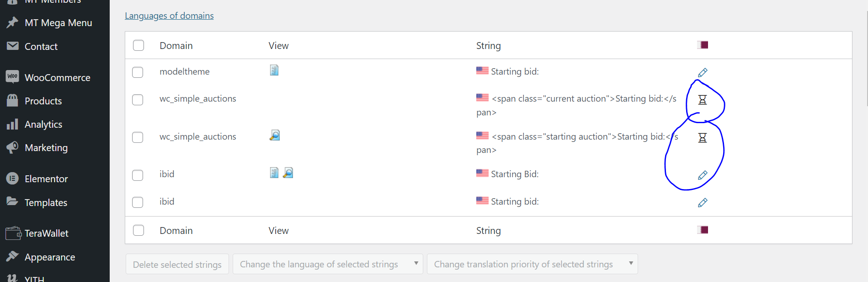The image size is (868, 282).
Task: Click US flag beside modeltheme 'Starting bid:'
Action: pyautogui.click(x=482, y=70)
